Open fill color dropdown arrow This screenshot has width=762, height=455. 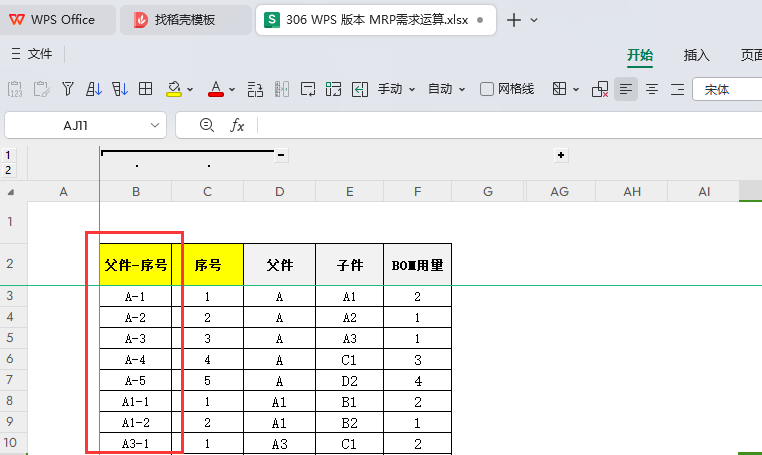tap(190, 89)
